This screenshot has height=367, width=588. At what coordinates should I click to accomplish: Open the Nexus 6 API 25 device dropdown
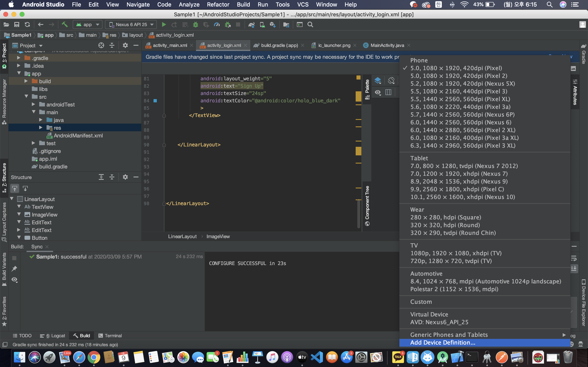(131, 24)
